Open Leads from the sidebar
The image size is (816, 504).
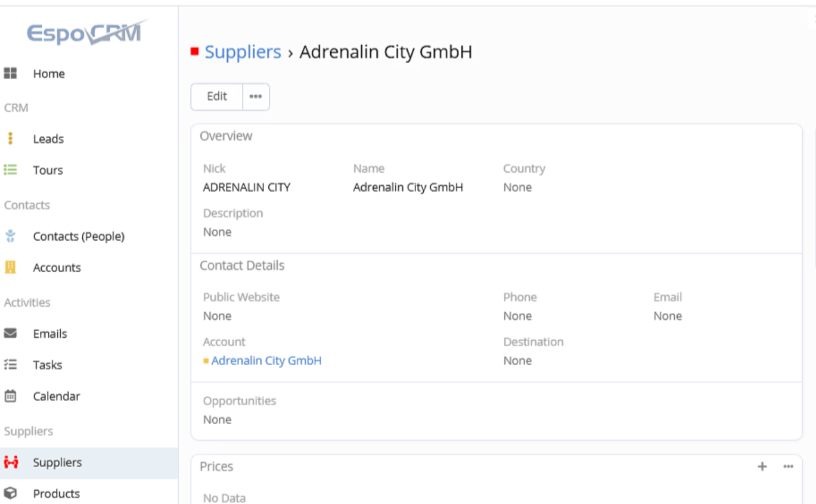48,139
